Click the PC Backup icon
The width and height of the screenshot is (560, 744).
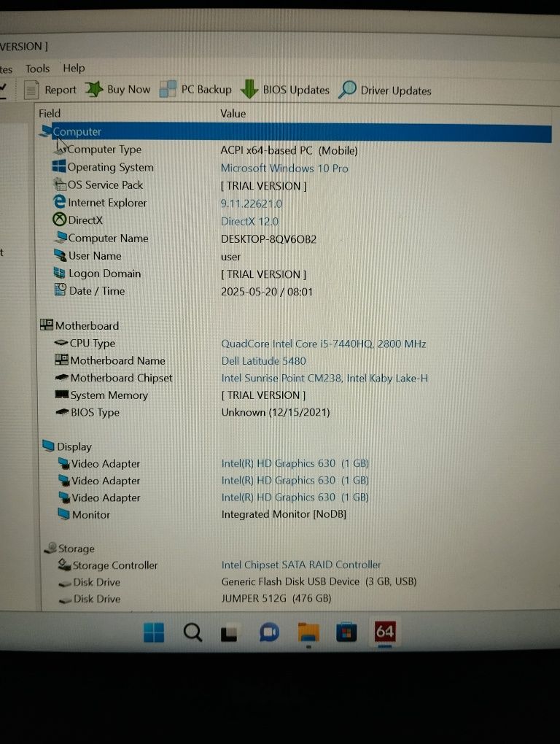(x=168, y=89)
